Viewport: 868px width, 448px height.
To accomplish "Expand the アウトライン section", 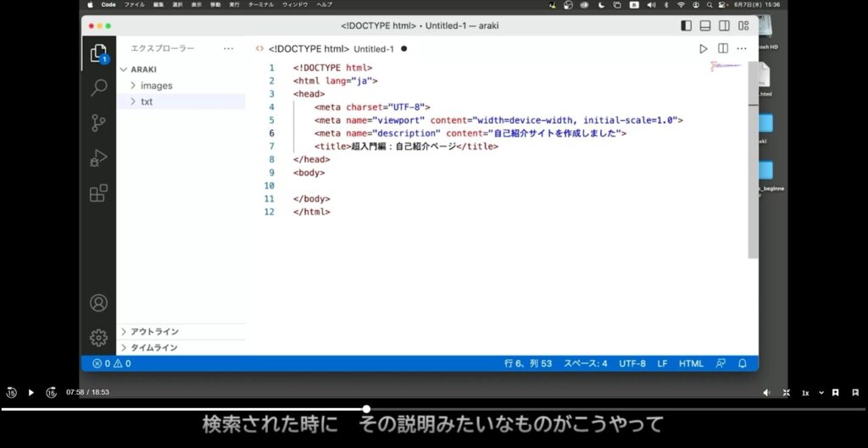I will (154, 331).
